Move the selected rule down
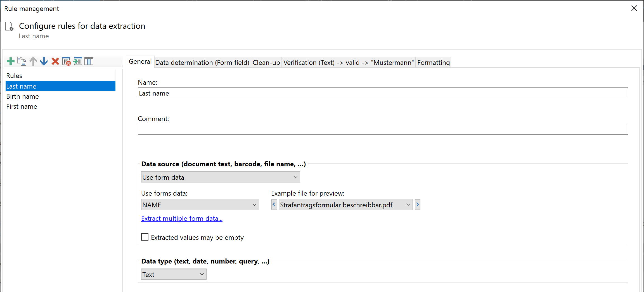The image size is (644, 292). [44, 61]
